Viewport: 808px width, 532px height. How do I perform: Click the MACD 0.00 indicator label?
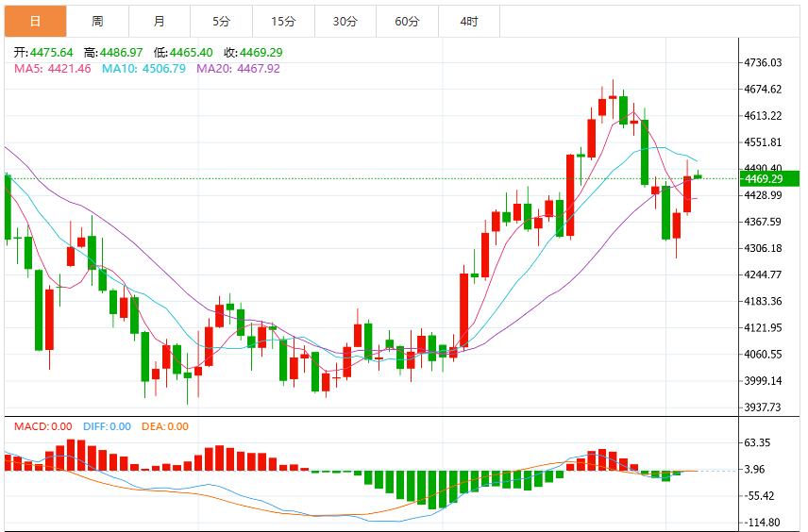42,426
